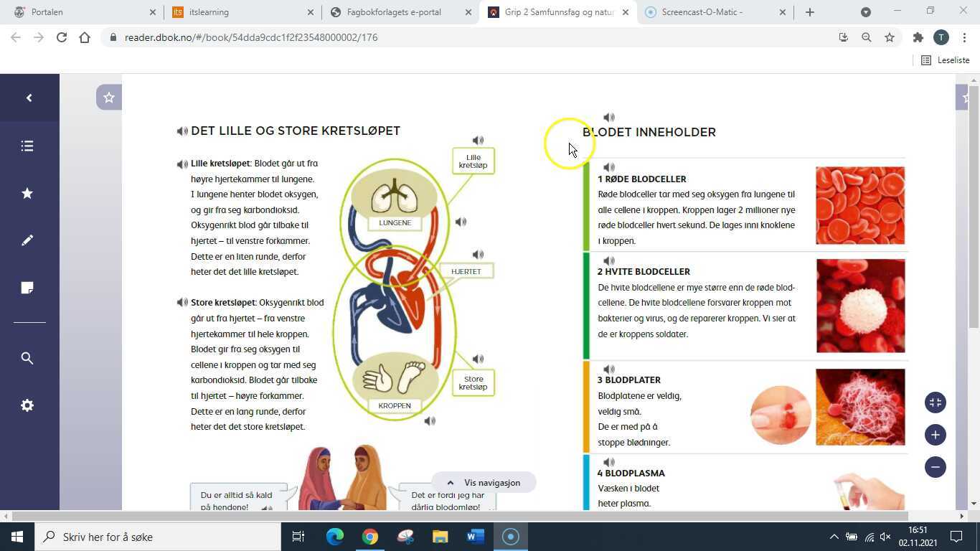This screenshot has height=551, width=980.
Task: Go back with the browser back arrow
Action: point(16,37)
